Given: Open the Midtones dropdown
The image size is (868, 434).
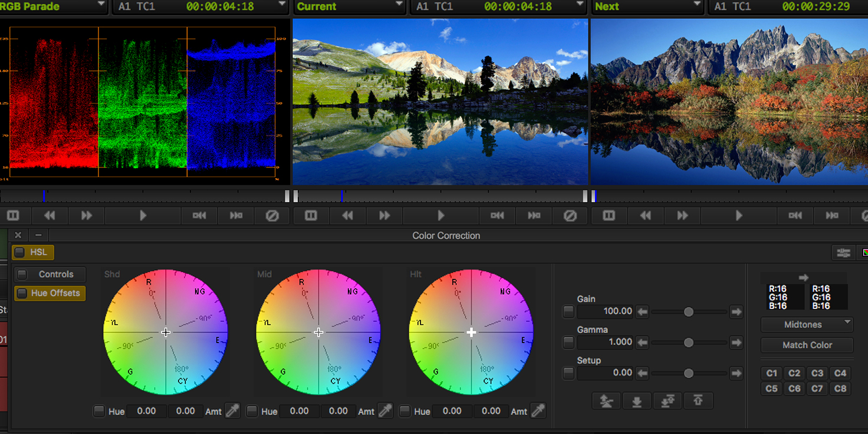Looking at the screenshot, I should [807, 324].
